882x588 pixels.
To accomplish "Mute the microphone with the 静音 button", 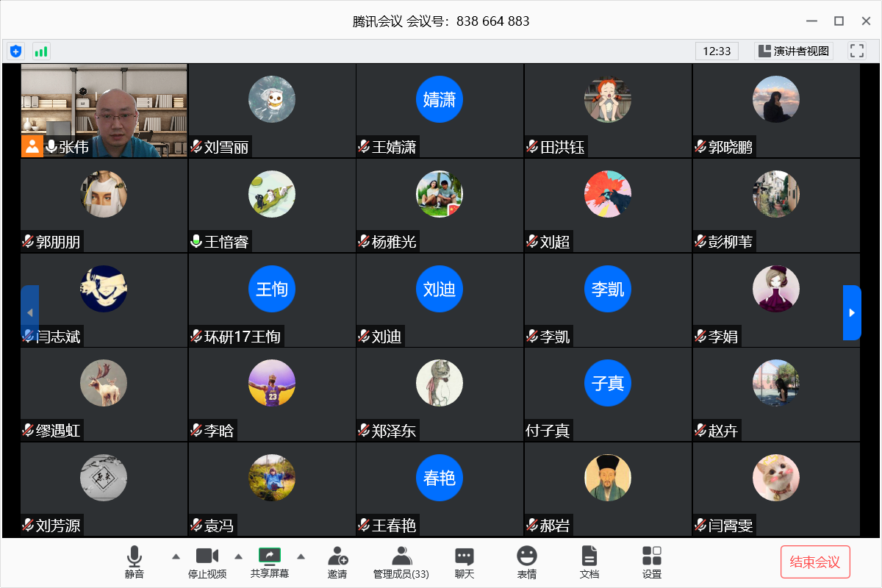I will [135, 562].
